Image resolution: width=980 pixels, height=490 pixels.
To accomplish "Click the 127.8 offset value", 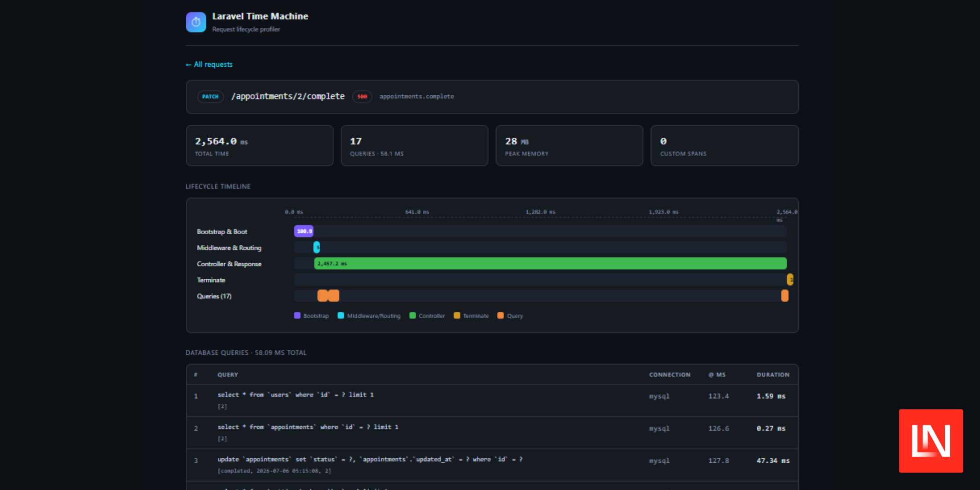I will click(x=719, y=461).
